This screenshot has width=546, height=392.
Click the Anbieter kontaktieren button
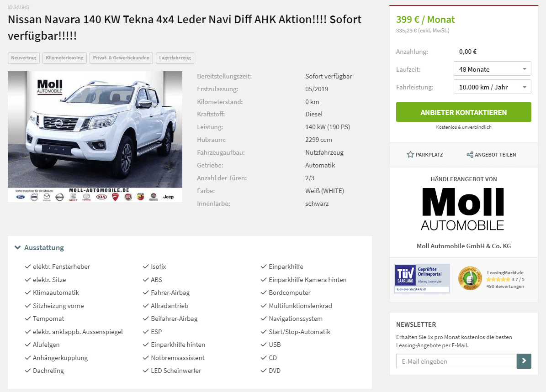click(463, 112)
